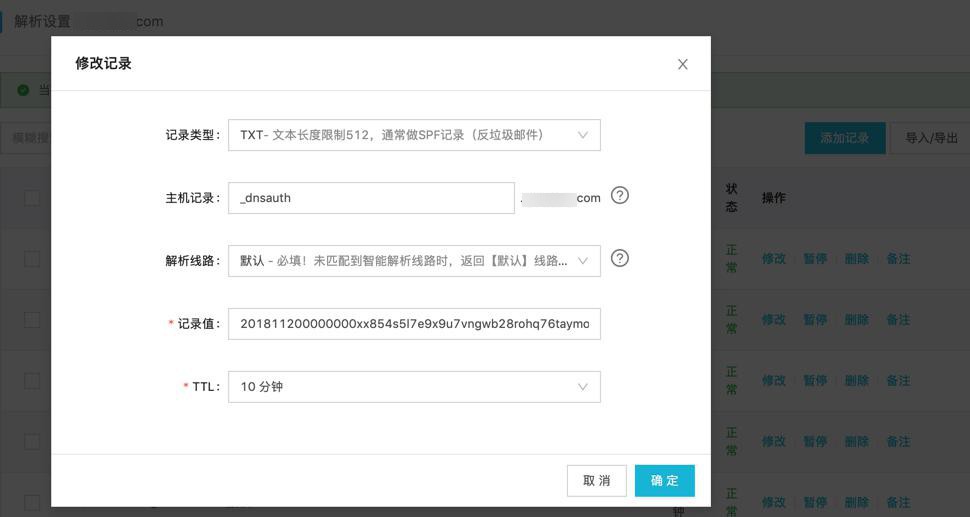Click the 导入/导出 button behind the dialog

click(x=931, y=138)
